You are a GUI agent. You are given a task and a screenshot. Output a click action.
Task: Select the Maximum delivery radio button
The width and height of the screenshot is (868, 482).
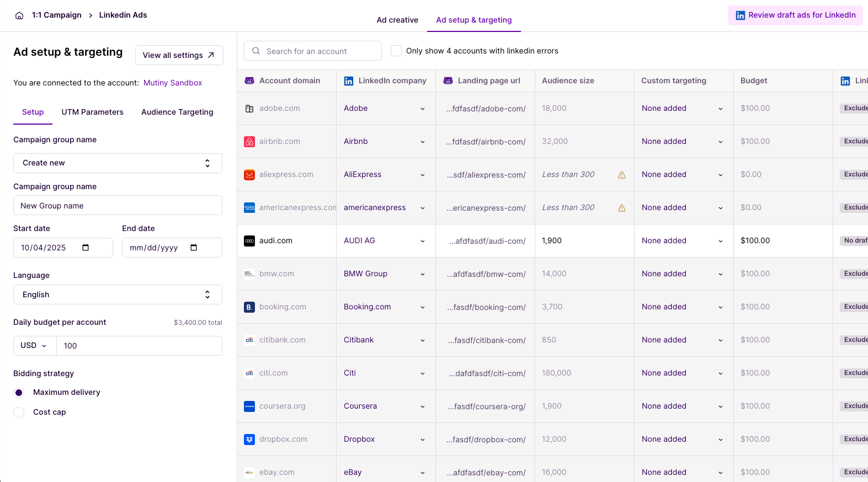tap(19, 393)
